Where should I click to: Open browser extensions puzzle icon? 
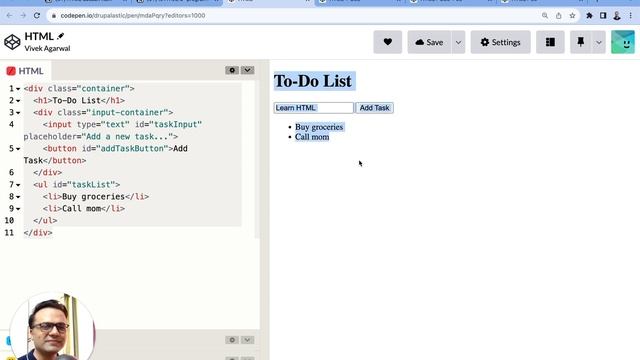tap(589, 16)
